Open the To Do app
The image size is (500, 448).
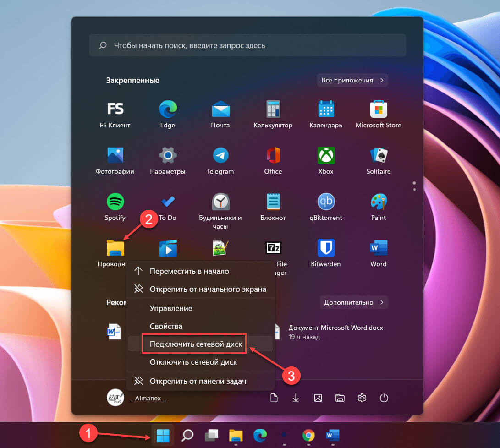coord(168,207)
